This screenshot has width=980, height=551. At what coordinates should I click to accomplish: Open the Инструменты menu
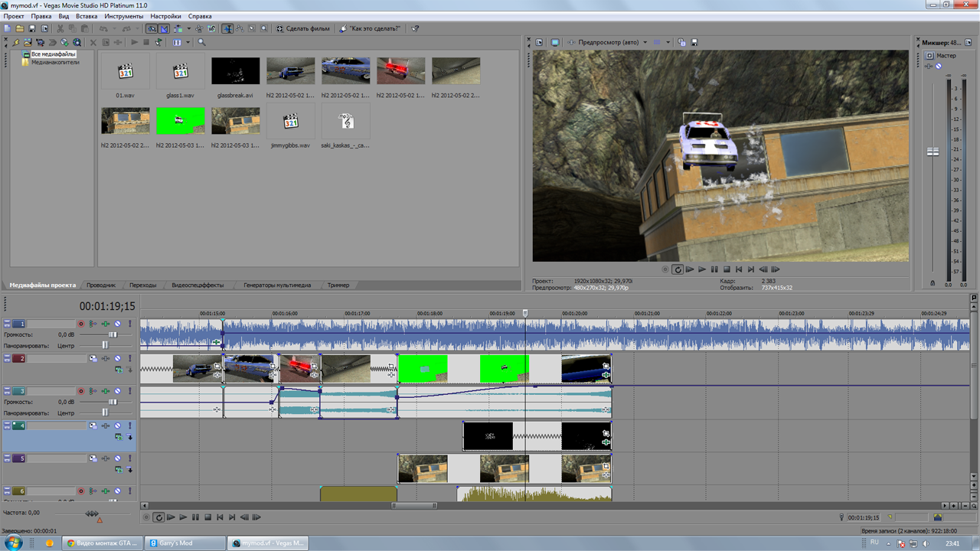(x=124, y=16)
